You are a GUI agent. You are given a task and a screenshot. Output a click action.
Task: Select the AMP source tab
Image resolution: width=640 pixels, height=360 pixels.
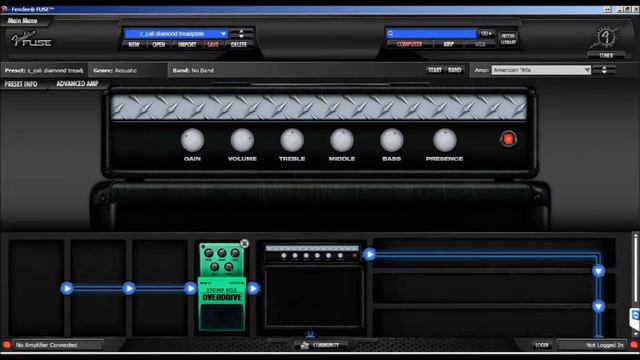pyautogui.click(x=449, y=44)
